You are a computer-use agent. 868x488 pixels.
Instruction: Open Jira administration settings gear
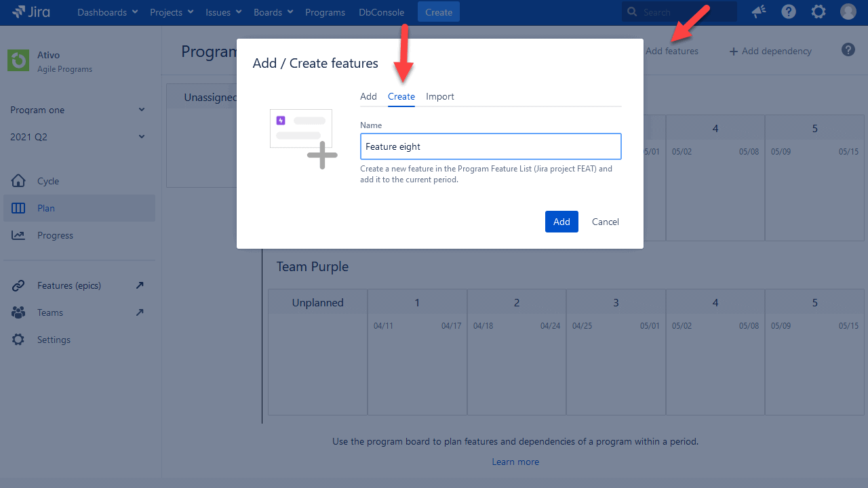tap(818, 12)
